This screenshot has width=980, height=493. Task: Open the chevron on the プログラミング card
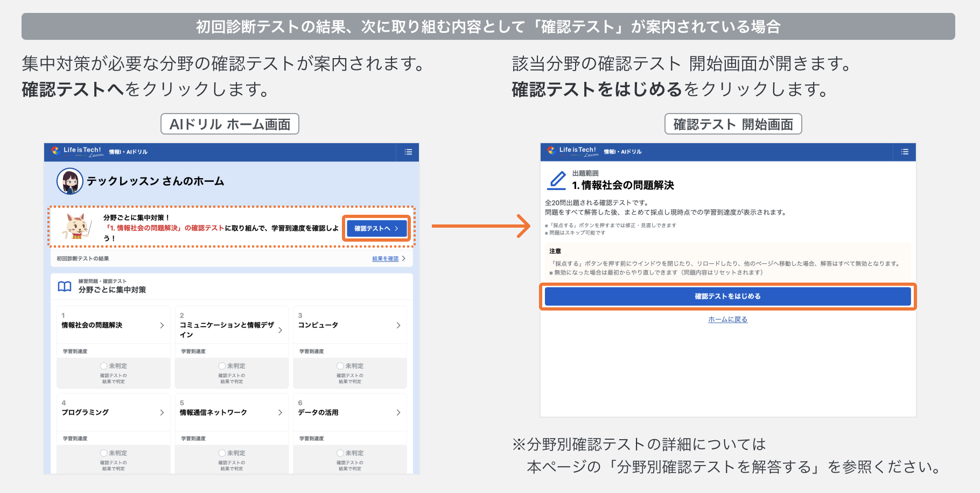pyautogui.click(x=162, y=413)
